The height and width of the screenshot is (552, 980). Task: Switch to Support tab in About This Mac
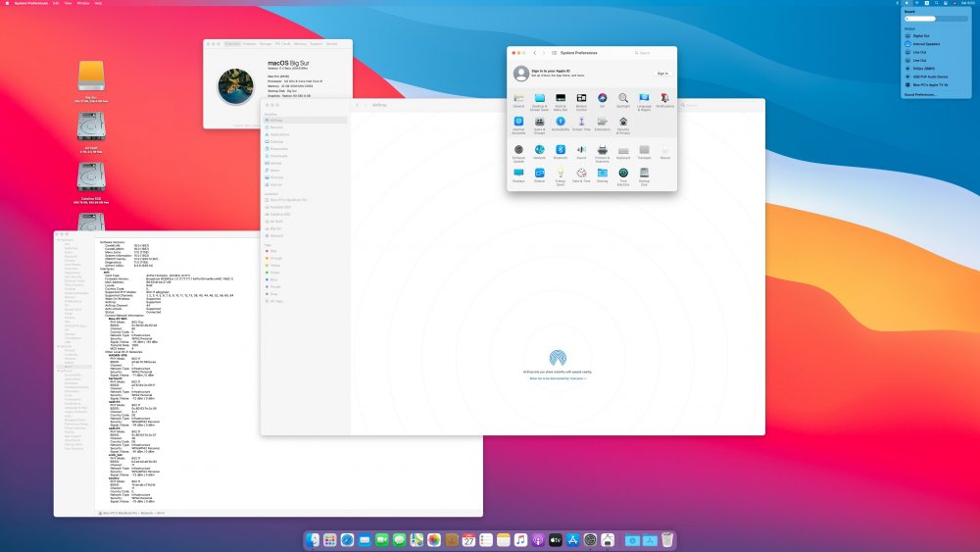(x=317, y=44)
